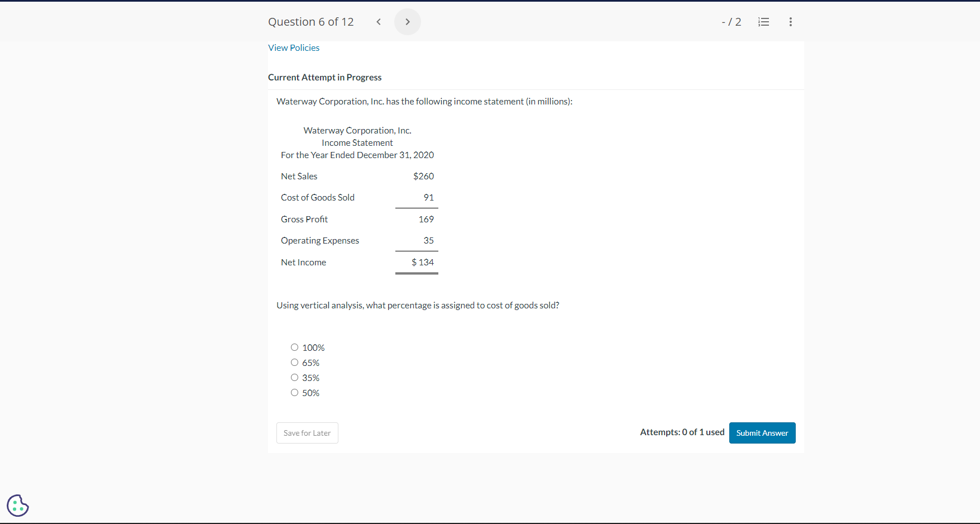Open the three-dot more options menu
This screenshot has height=524, width=980.
tap(790, 22)
